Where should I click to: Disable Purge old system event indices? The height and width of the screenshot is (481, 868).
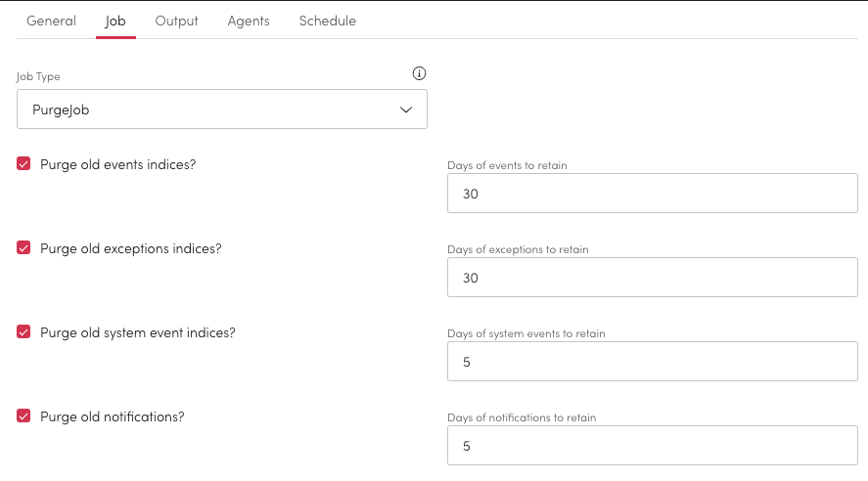24,332
